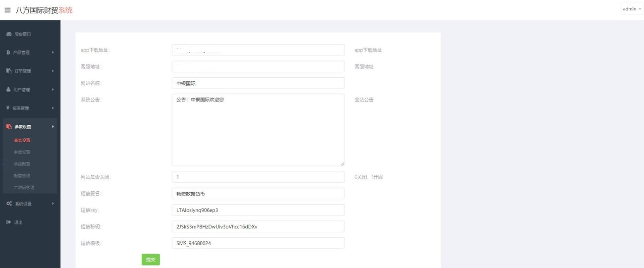Click the 短信模板 field containing SMS_94680024
The height and width of the screenshot is (268, 644).
(x=258, y=243)
